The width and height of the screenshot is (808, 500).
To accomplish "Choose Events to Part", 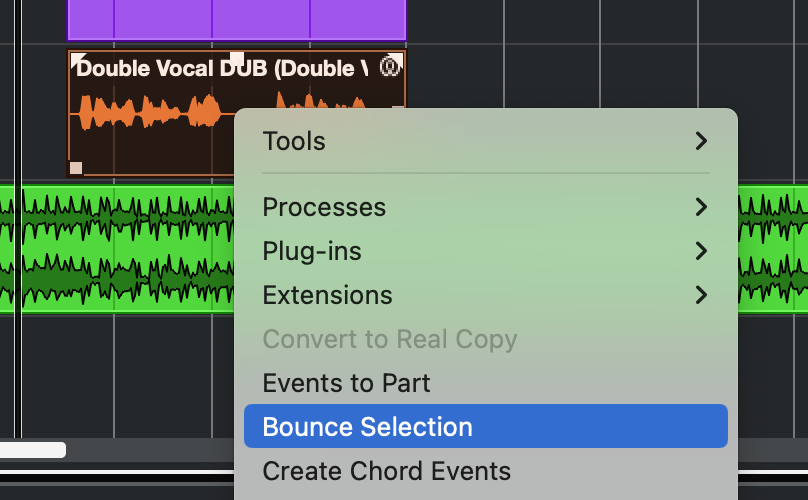I will pyautogui.click(x=346, y=383).
